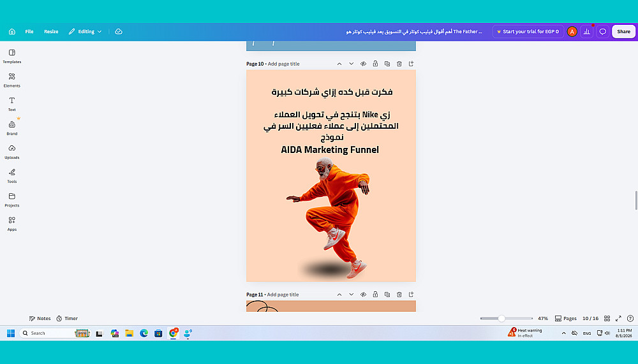Open the comments icon in top bar

[x=603, y=31]
